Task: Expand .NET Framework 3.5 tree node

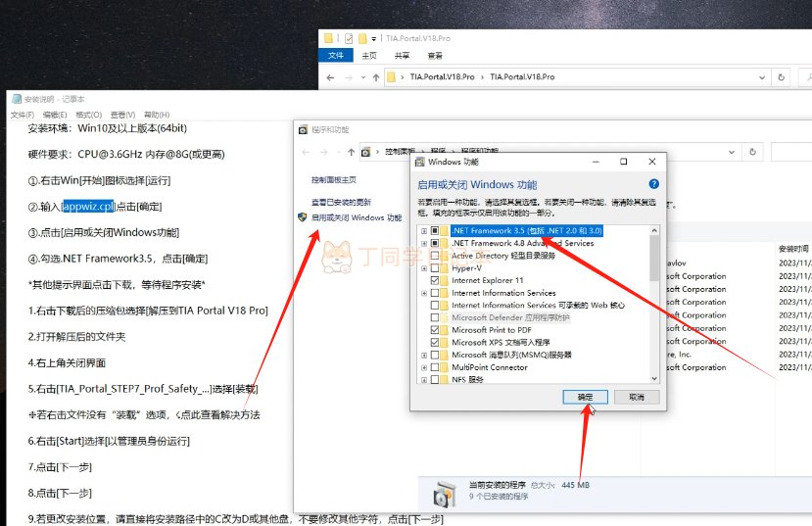Action: pyautogui.click(x=424, y=231)
